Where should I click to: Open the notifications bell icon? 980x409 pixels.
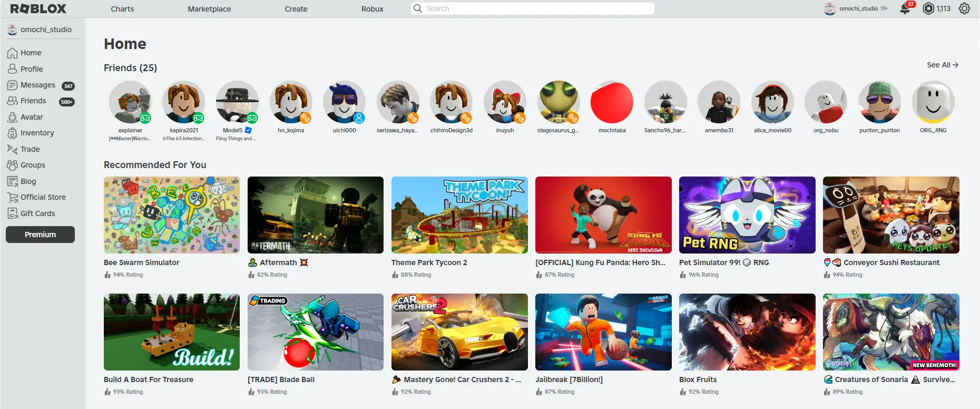tap(905, 8)
